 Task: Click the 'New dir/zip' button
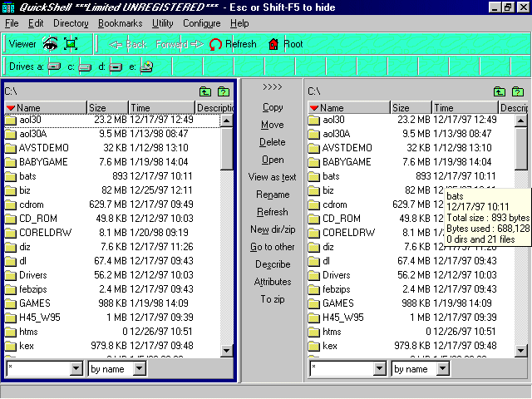(x=272, y=229)
